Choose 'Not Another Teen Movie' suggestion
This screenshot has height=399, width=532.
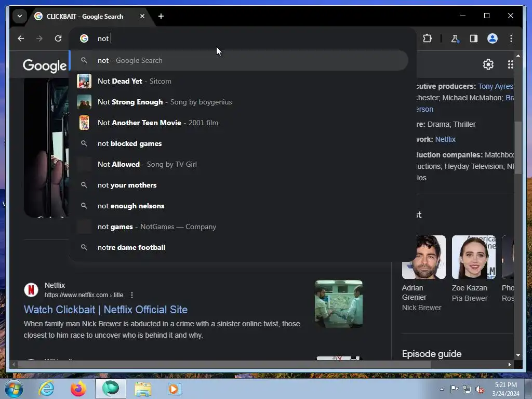pos(238,123)
